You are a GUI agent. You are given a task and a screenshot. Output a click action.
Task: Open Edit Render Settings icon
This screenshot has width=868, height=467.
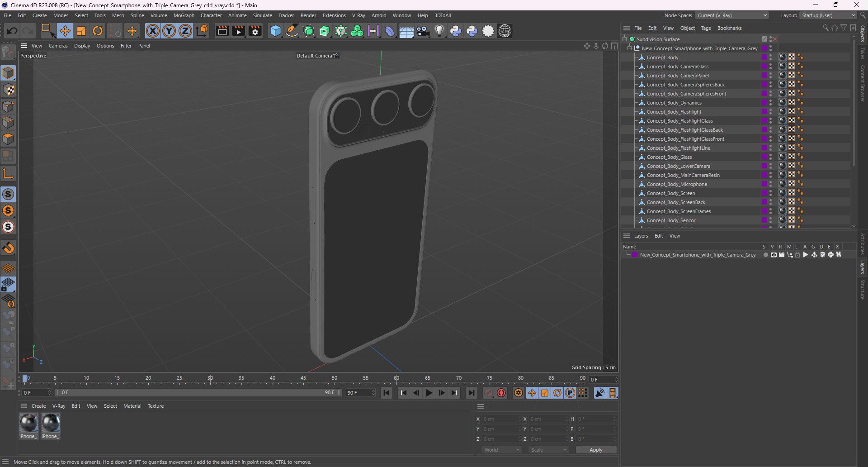tap(255, 31)
